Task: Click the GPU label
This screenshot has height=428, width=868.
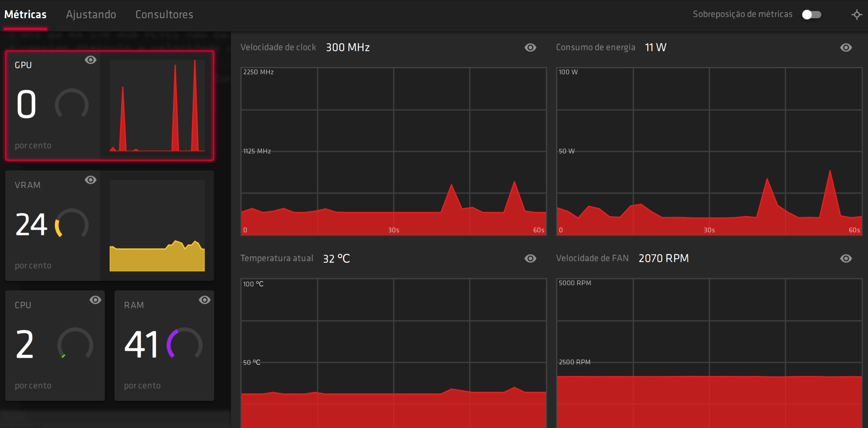Action: 23,65
